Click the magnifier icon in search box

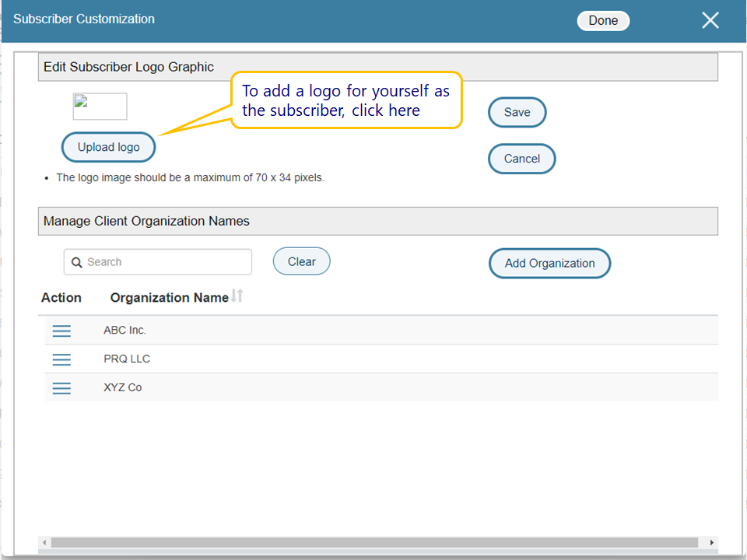click(x=77, y=263)
